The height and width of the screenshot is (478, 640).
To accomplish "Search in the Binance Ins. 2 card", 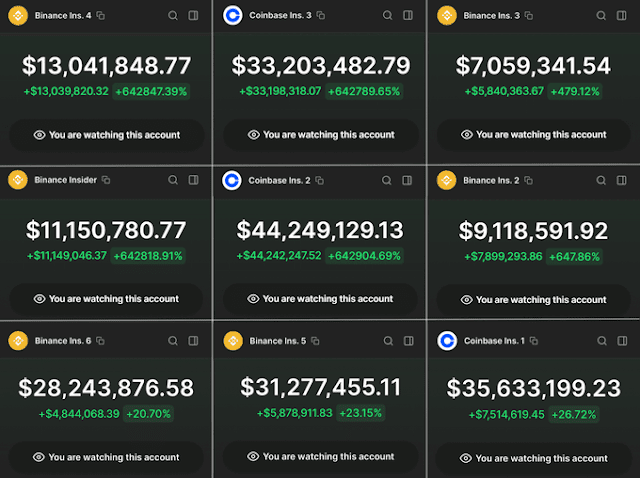I will [601, 180].
